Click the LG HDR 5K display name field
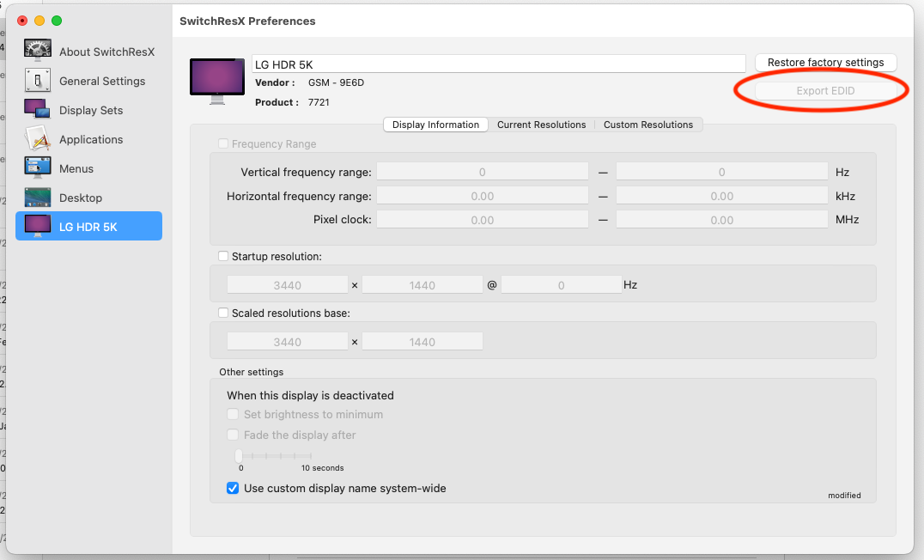Image resolution: width=924 pixels, height=560 pixels. point(498,64)
